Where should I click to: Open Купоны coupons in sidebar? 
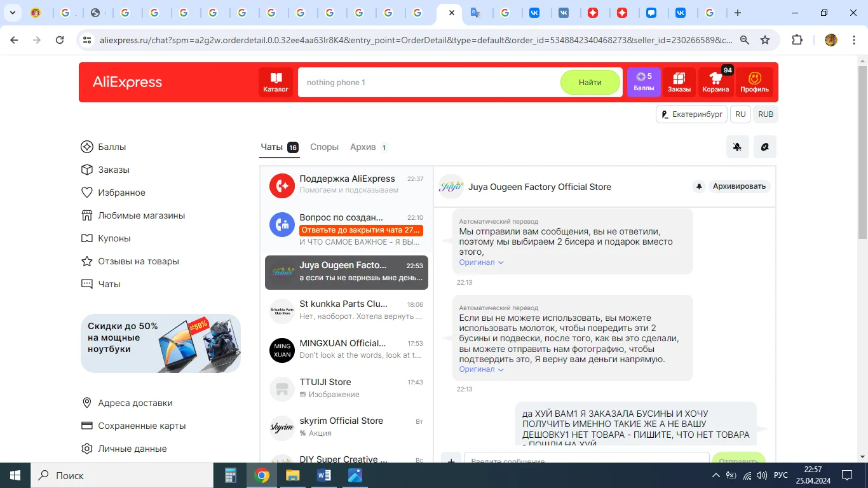105,238
